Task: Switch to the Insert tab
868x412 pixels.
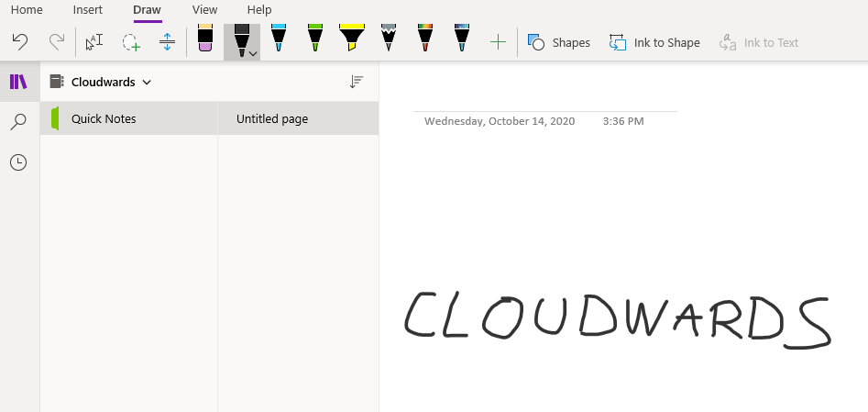Action: [87, 10]
